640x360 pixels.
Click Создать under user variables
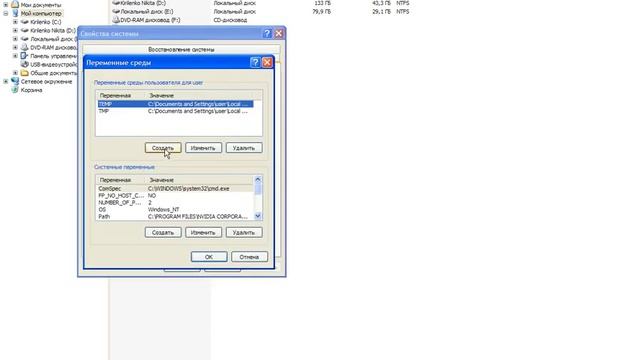163,148
